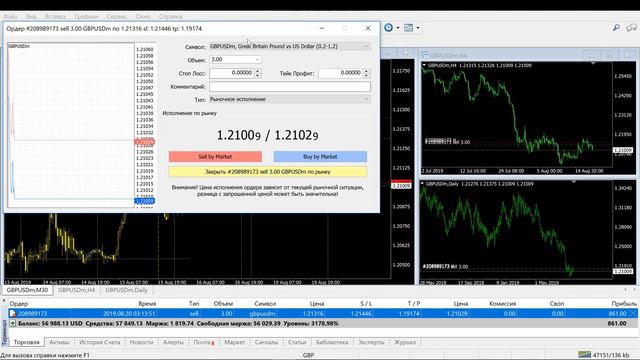640x360 pixels.
Task: Close the GBPUSDm,H4 chart window
Action: click(627, 55)
